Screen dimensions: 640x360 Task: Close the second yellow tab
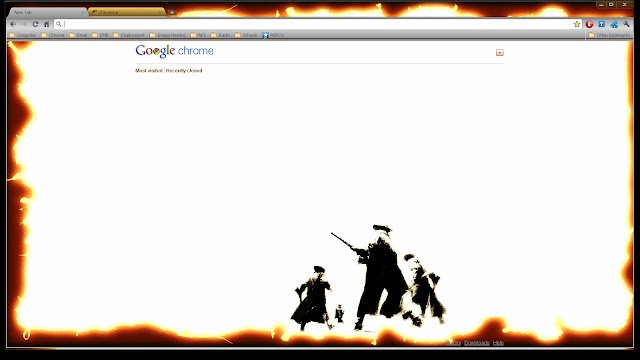160,13
